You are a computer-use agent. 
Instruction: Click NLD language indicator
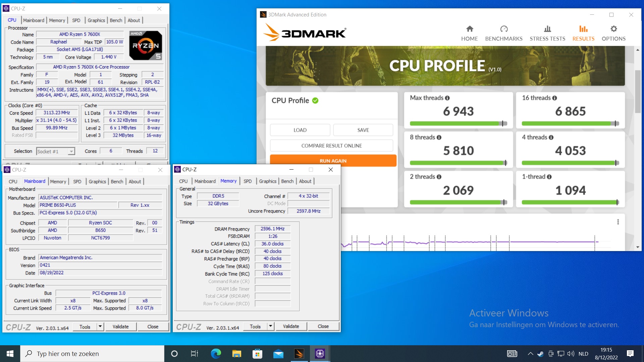pyautogui.click(x=583, y=354)
